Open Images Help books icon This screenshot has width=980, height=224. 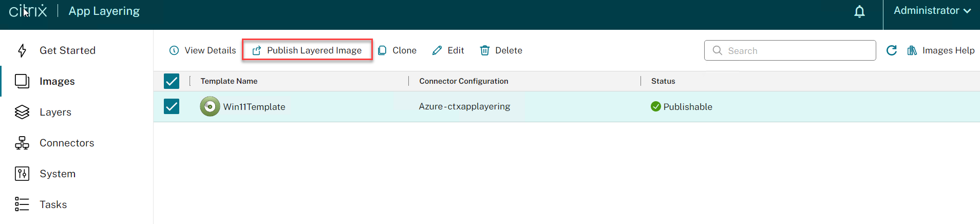click(912, 50)
